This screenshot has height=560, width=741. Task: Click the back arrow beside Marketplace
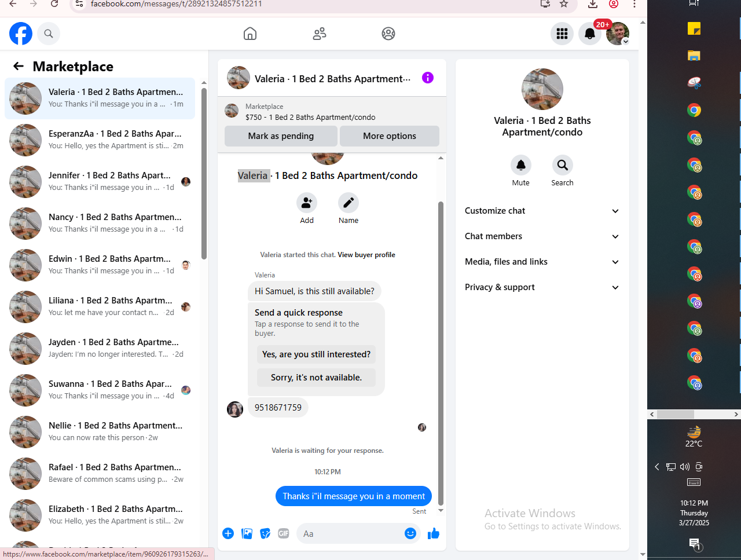coord(19,66)
